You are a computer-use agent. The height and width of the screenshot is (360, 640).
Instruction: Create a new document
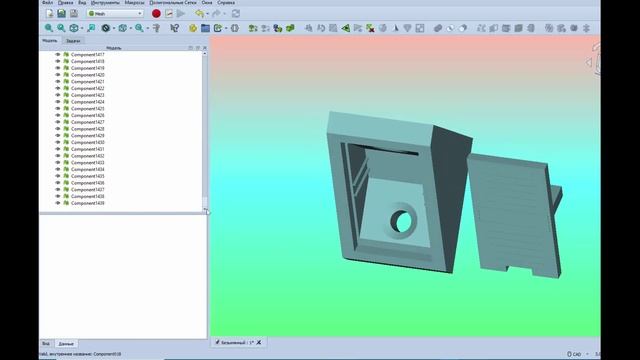pos(49,13)
